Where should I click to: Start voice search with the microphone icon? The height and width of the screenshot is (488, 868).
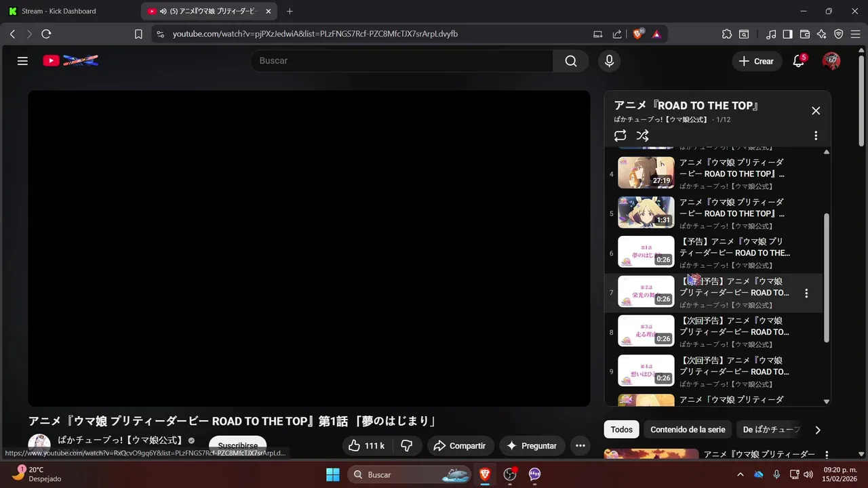[x=609, y=61]
